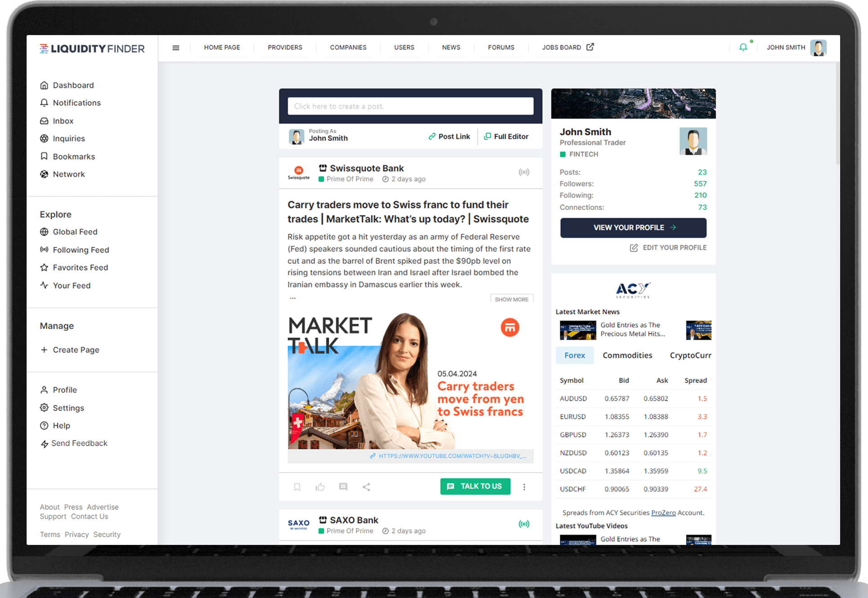Click the Market Talk video thumbnail

click(x=411, y=381)
